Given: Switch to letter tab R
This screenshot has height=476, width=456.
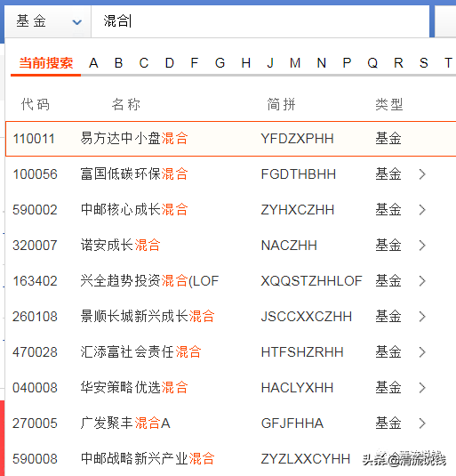Looking at the screenshot, I should pyautogui.click(x=399, y=63).
